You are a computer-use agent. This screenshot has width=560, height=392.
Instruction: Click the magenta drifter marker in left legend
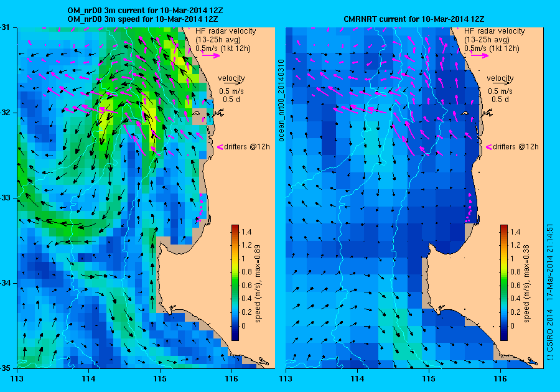coord(220,147)
